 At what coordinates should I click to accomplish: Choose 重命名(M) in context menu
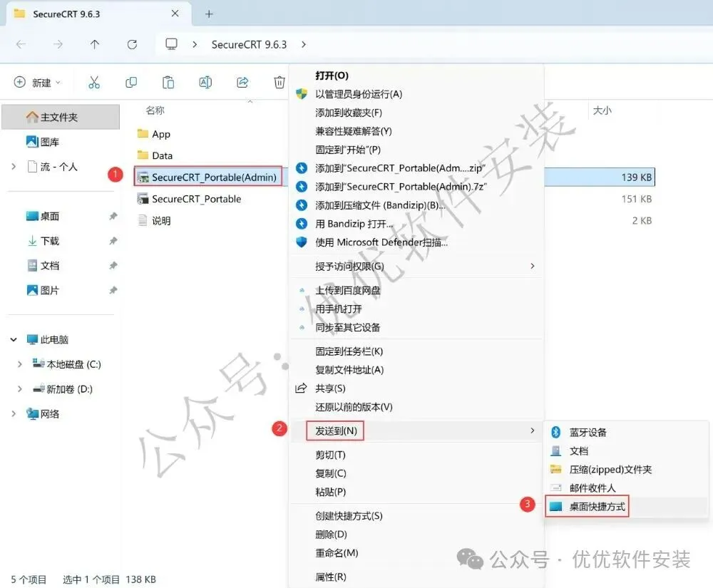[x=337, y=553]
